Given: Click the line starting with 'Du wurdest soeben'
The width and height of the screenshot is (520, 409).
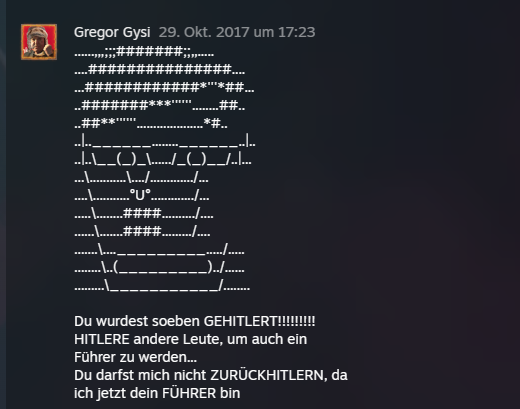Looking at the screenshot, I should click(195, 321).
